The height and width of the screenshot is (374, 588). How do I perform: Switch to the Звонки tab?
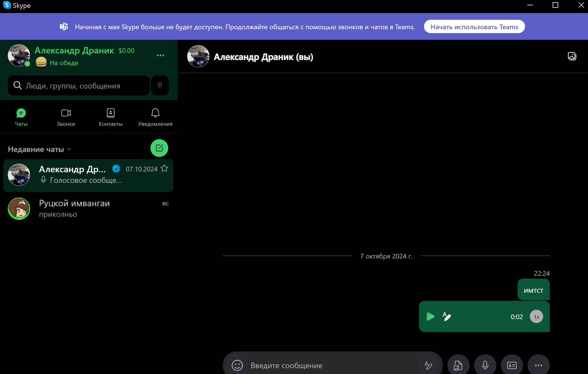coord(66,117)
